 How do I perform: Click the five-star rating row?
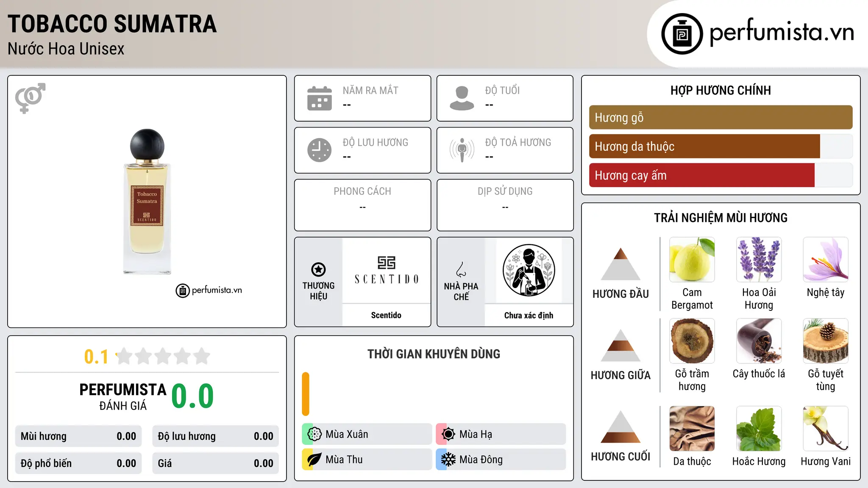pyautogui.click(x=163, y=356)
